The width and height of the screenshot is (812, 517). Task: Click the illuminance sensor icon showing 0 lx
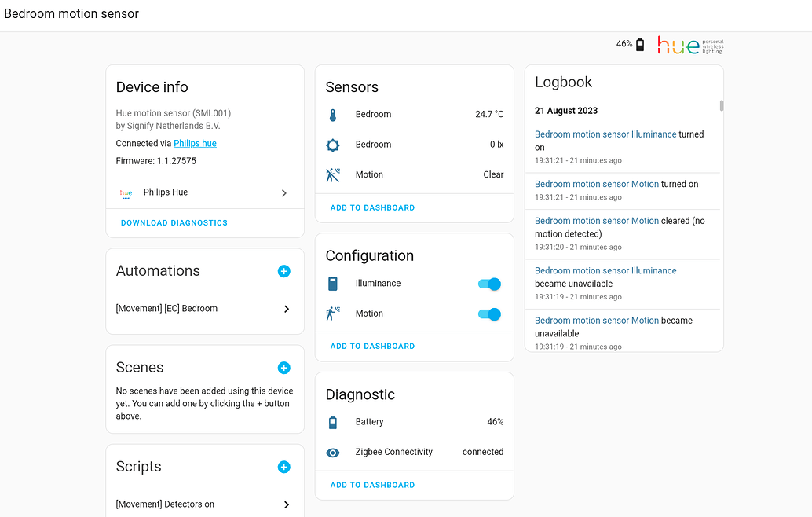(332, 144)
